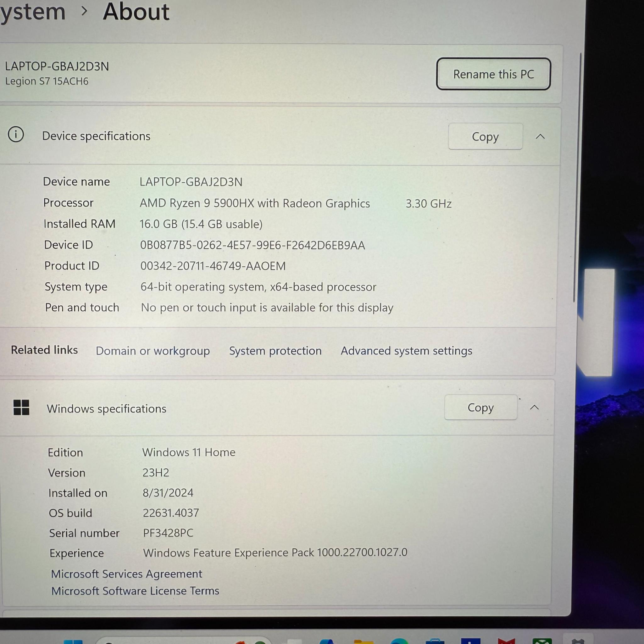Copy the Windows specifications
This screenshot has width=644, height=644.
[x=481, y=407]
